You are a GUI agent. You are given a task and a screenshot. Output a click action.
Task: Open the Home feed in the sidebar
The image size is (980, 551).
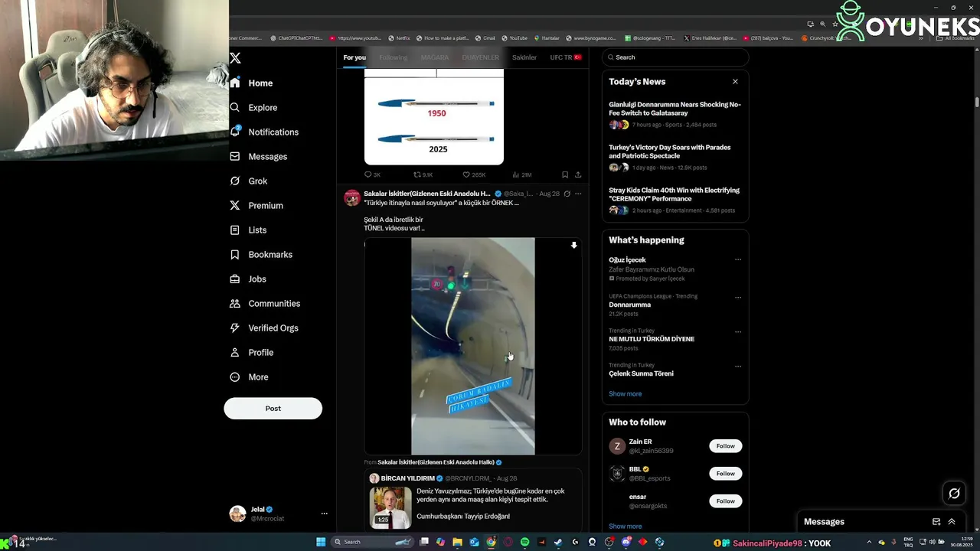click(252, 83)
